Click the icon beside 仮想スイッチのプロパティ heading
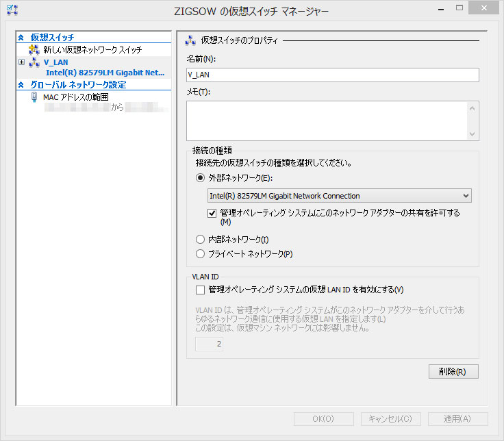The width and height of the screenshot is (504, 441). coord(190,40)
